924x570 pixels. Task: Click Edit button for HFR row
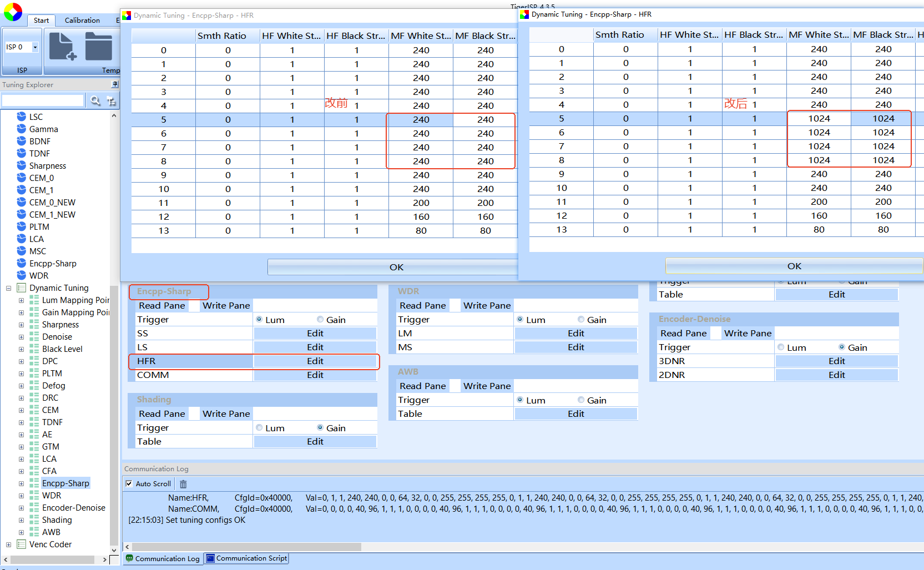pyautogui.click(x=315, y=361)
